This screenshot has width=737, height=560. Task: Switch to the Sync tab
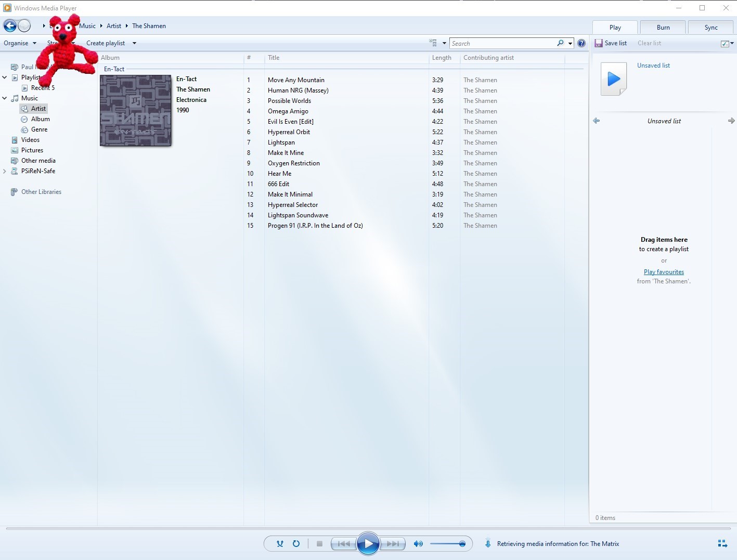711,28
